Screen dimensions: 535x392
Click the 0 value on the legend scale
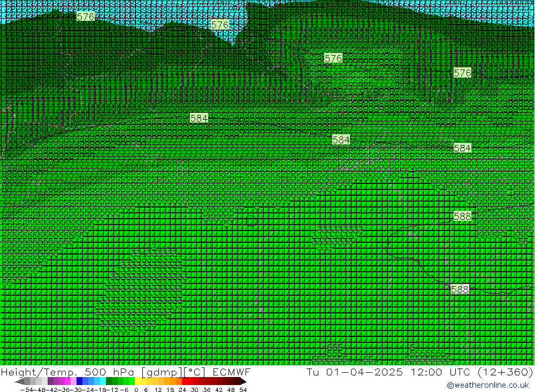136,390
